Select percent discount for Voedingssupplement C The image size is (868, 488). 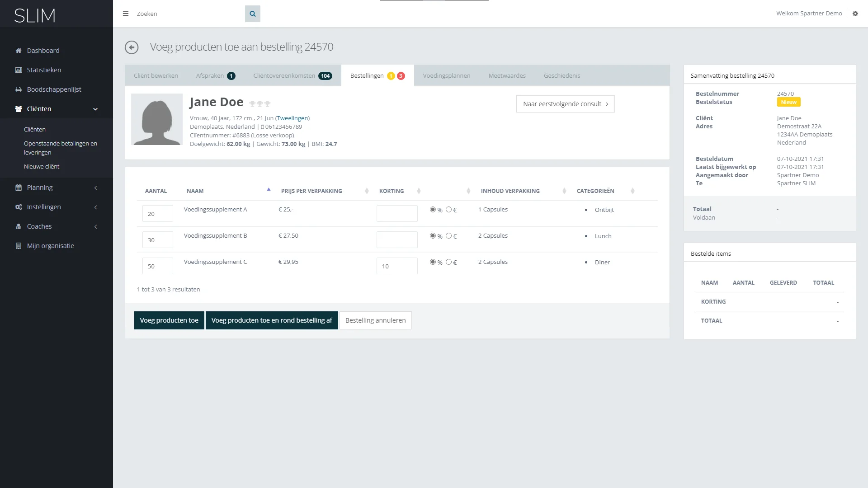point(433,262)
